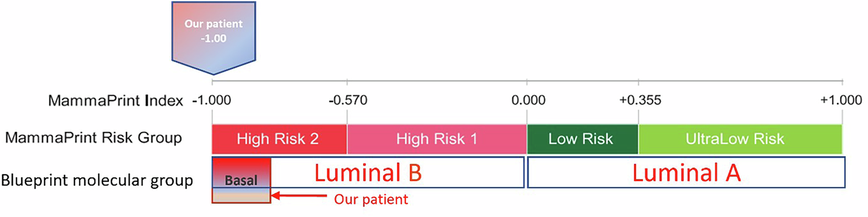Click the +1.000 index value
Screen dimensions: 868x217
pyautogui.click(x=841, y=100)
